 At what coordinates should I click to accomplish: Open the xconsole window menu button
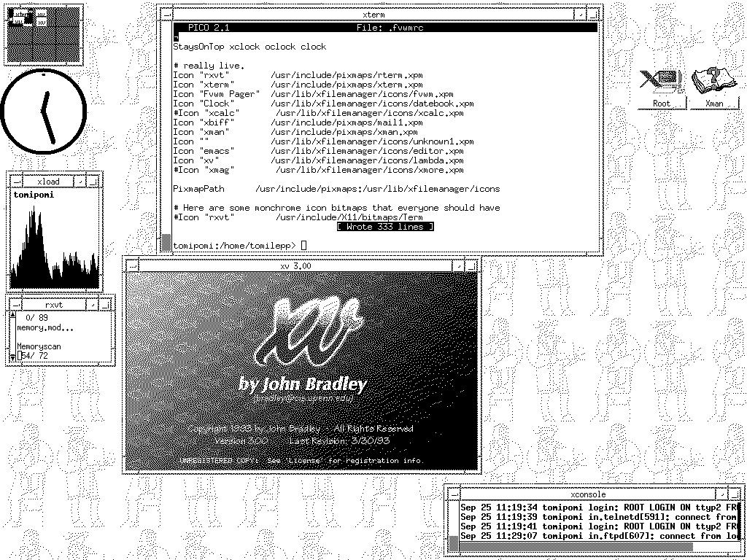[x=453, y=494]
